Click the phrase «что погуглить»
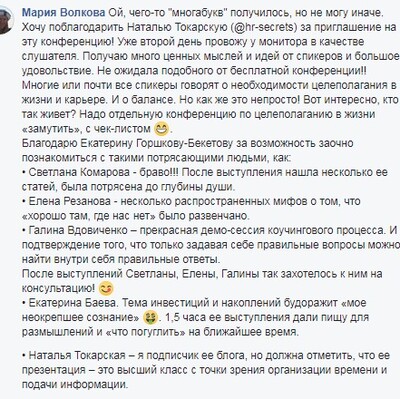The height and width of the screenshot is (399, 400). [146, 332]
